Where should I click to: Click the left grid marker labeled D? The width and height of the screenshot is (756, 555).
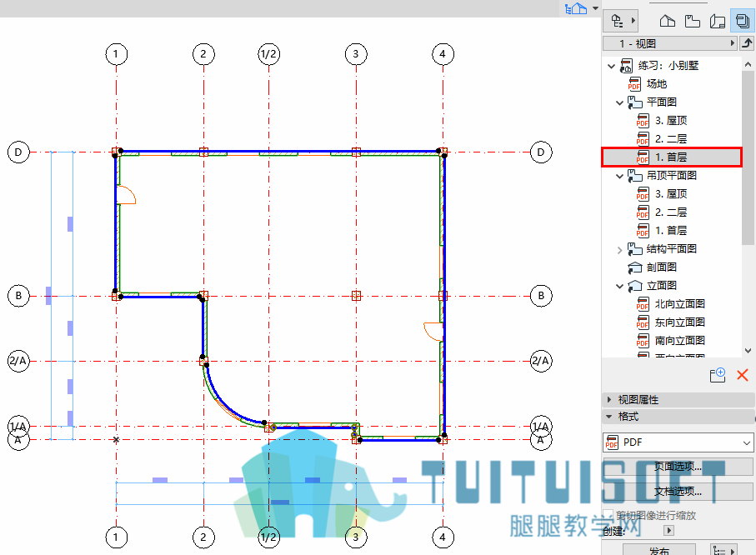click(18, 152)
